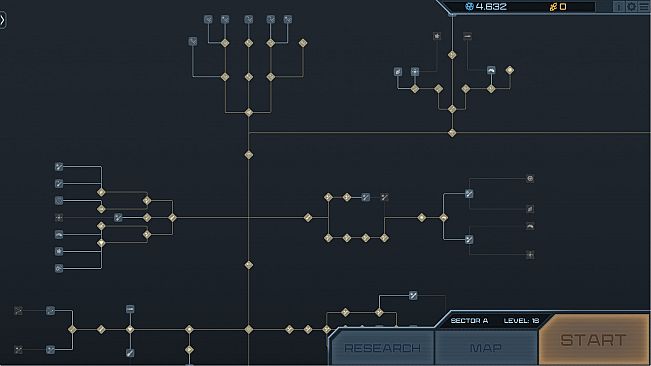Select the topmost blue node in the left column
651x366 pixels.
59,167
